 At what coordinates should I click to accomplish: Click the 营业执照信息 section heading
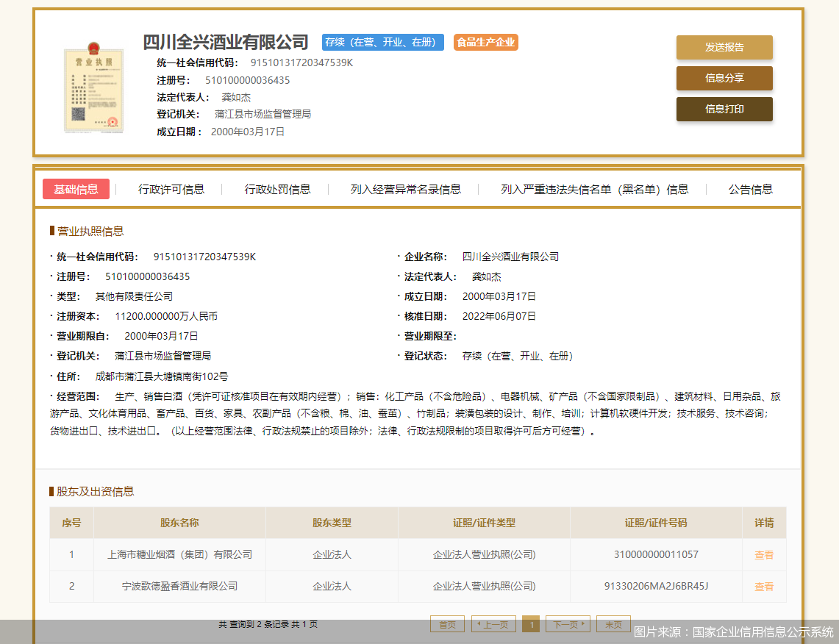click(x=90, y=231)
